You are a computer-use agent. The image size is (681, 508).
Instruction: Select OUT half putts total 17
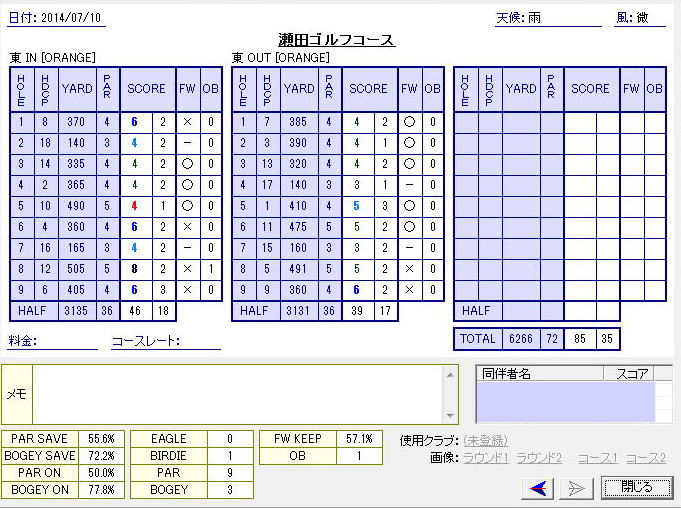click(386, 311)
